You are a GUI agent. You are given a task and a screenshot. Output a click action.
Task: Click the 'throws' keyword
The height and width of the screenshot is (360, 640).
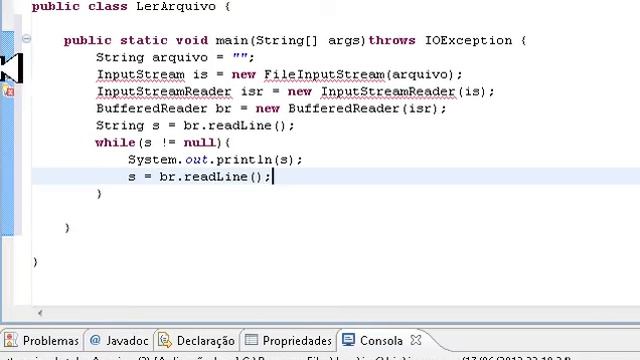(x=392, y=40)
